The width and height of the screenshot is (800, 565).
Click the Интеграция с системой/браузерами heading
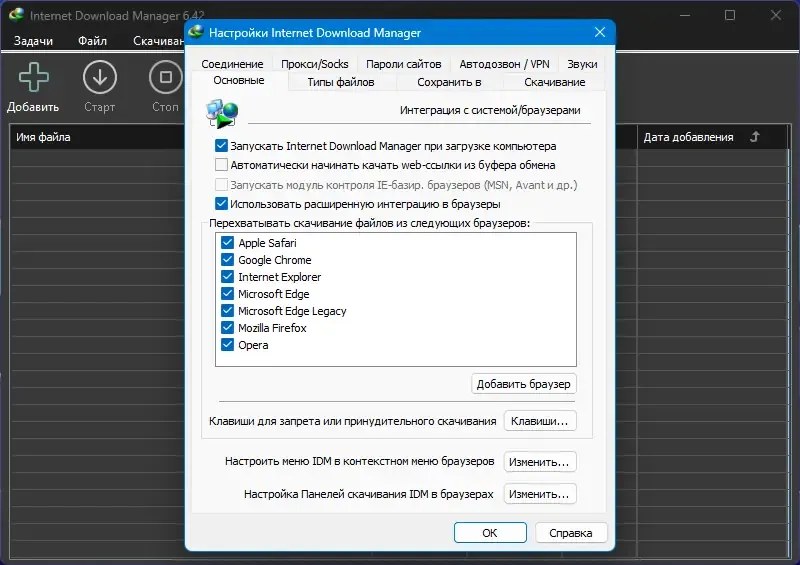point(490,110)
